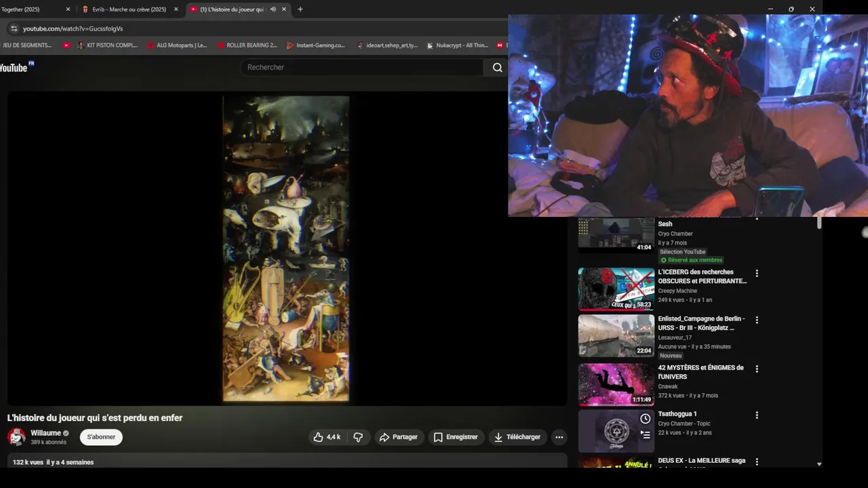Open ALG Motoparts bookmark
Viewport: 868px width, 488px height.
coord(178,45)
